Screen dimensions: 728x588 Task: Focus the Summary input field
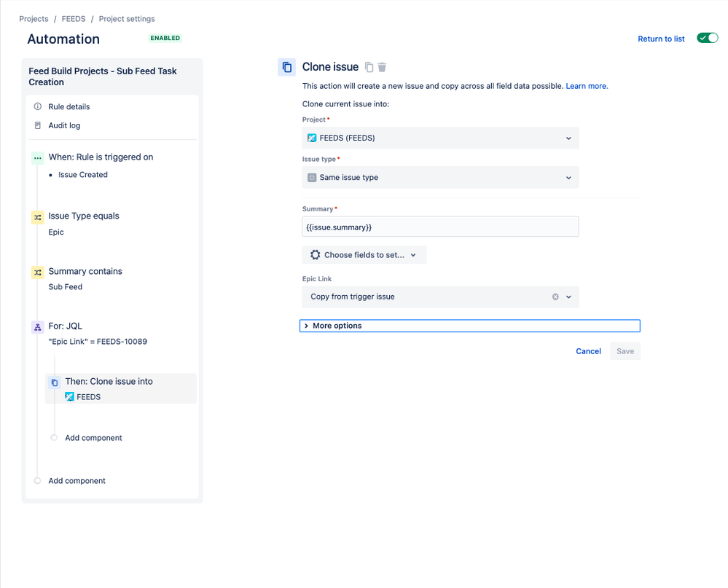pos(440,227)
